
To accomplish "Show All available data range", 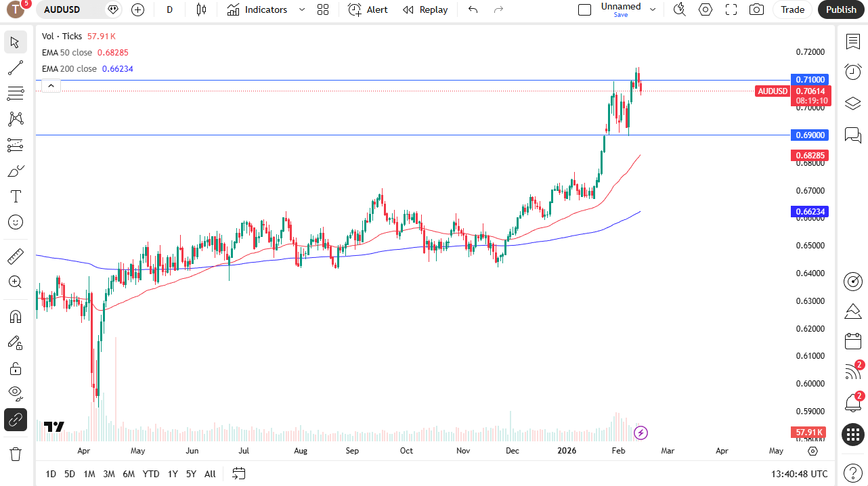I will 210,474.
